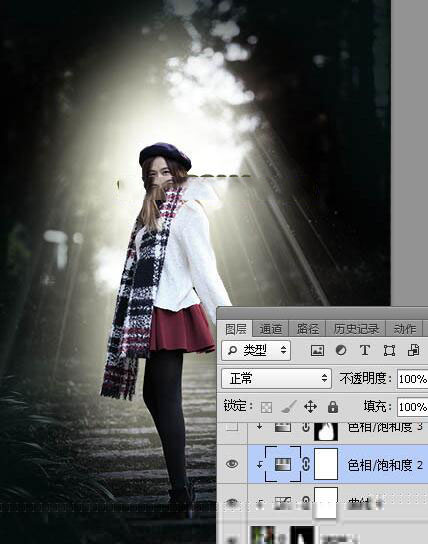Select the curves adjustment layer icon

(283, 502)
